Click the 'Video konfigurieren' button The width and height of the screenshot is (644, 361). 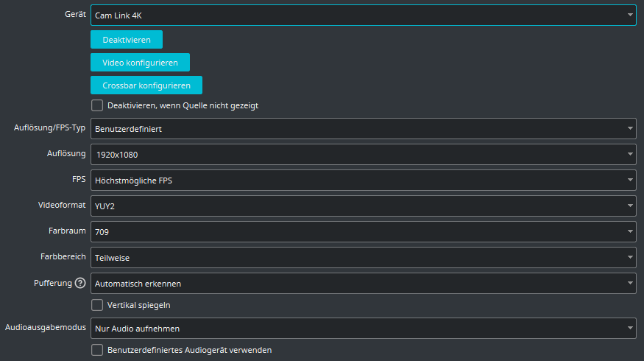point(140,63)
